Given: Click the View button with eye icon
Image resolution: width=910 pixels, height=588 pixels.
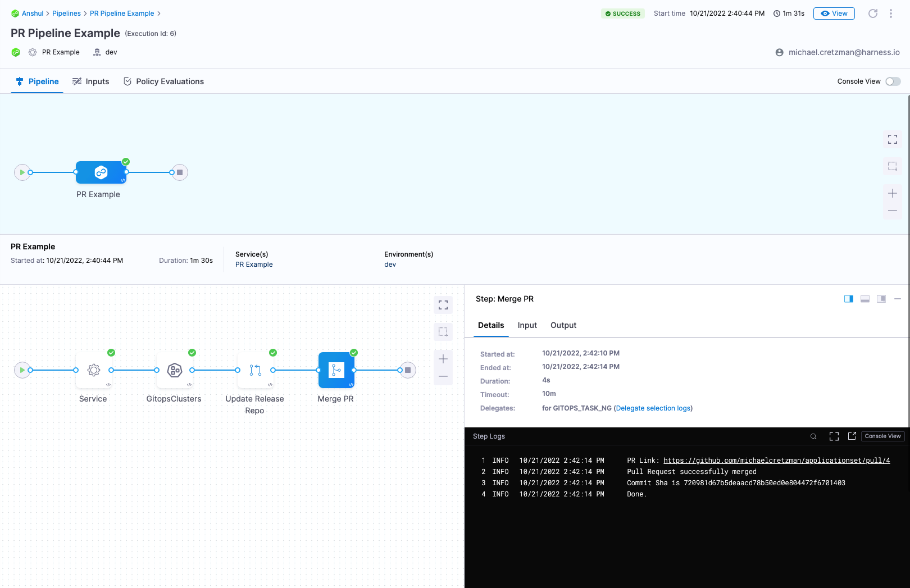Looking at the screenshot, I should click(x=834, y=13).
